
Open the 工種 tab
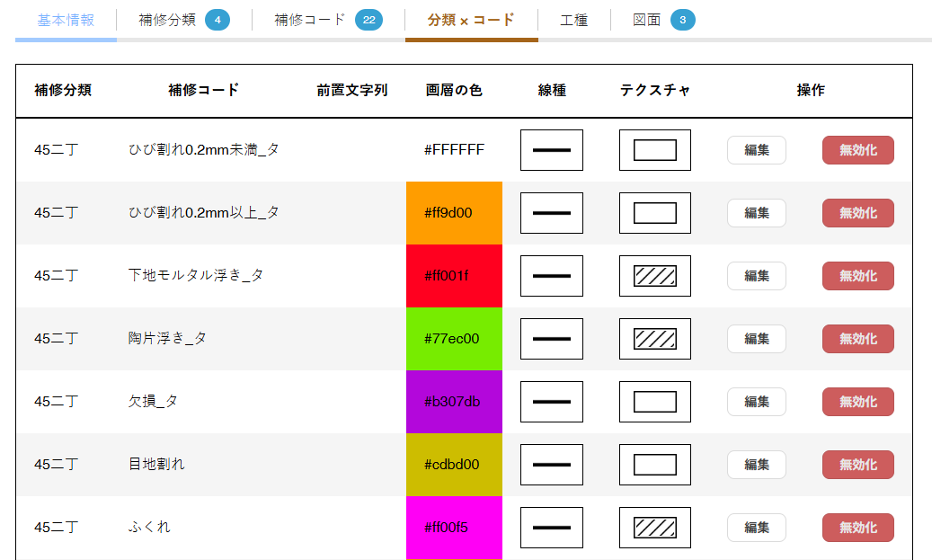coord(573,20)
